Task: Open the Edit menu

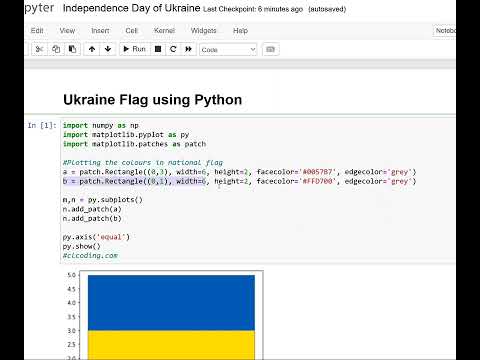Action: tap(37, 31)
